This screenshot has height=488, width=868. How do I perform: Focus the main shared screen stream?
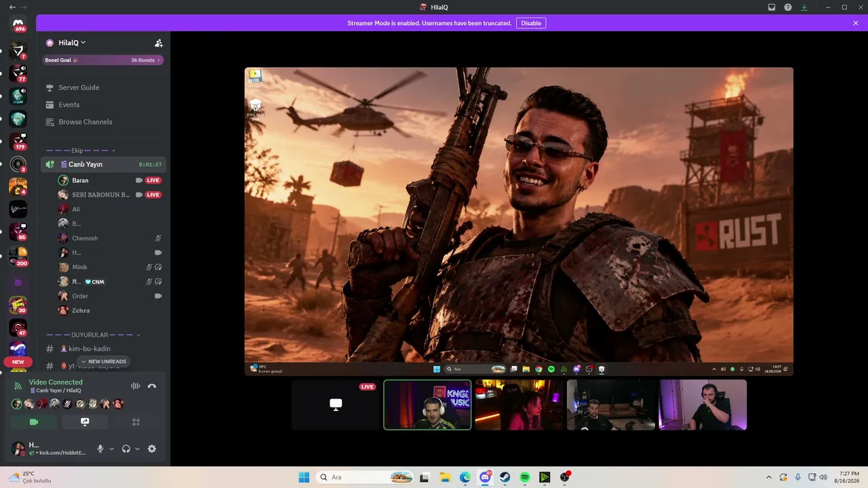tap(519, 221)
